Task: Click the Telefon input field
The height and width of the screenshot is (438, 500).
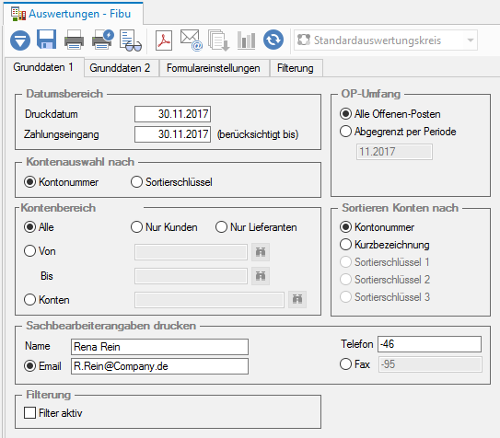Action: pyautogui.click(x=429, y=344)
